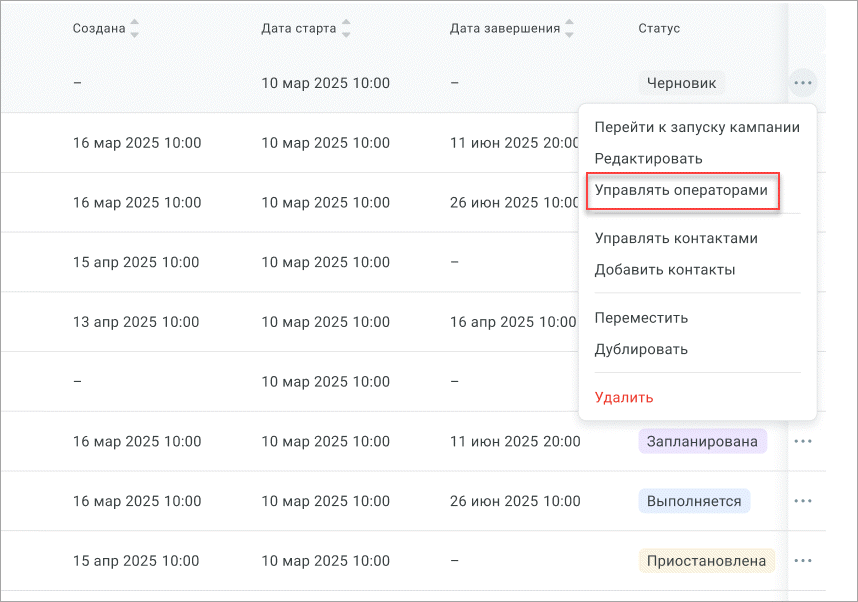Select Управлять контактами from the menu

coord(676,238)
